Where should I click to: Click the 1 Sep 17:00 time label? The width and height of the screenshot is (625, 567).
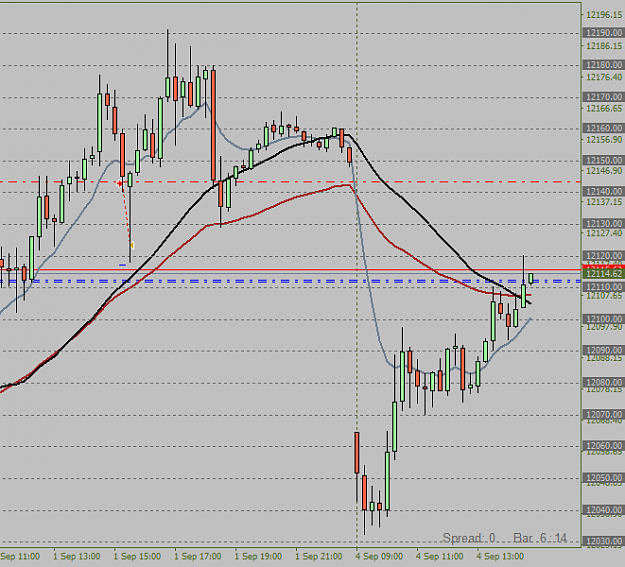pyautogui.click(x=198, y=556)
